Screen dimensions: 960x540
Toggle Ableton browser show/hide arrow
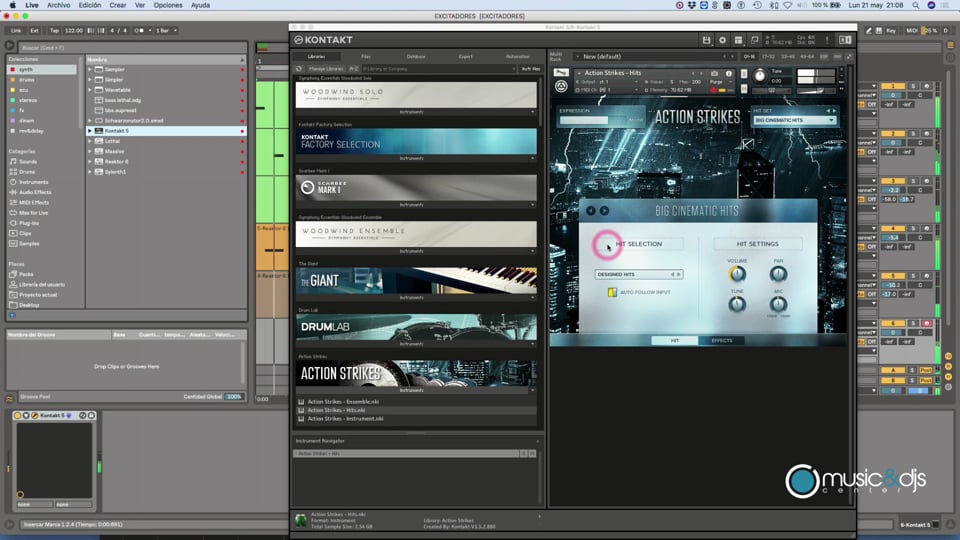(9, 45)
